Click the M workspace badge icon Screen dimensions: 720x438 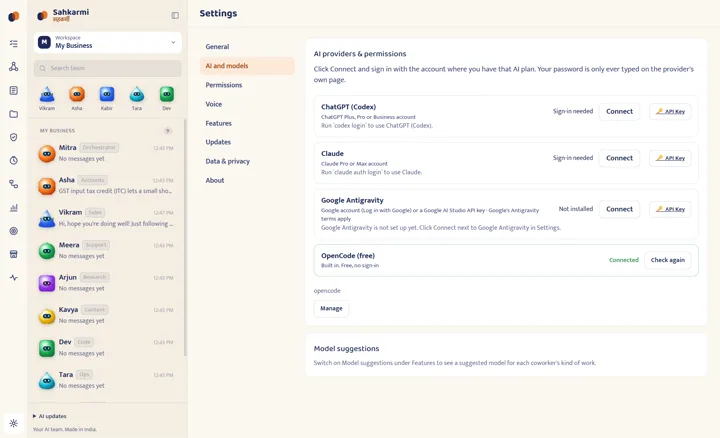(x=44, y=42)
